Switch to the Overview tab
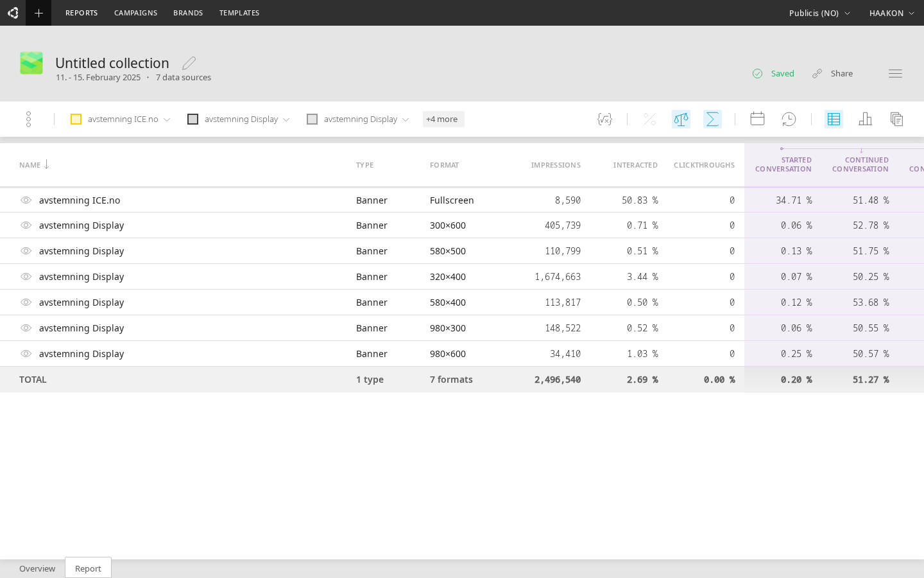Viewport: 924px width, 578px height. click(x=37, y=568)
